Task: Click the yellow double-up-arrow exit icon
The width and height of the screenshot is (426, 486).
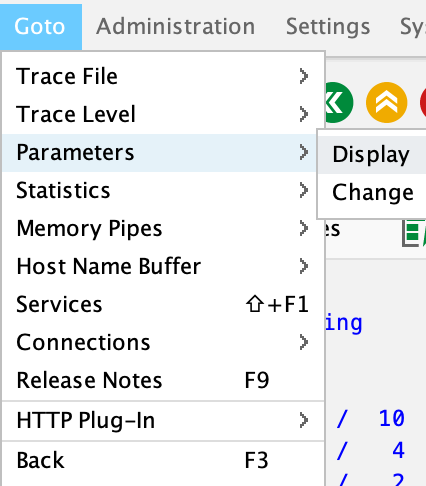Action: [387, 102]
